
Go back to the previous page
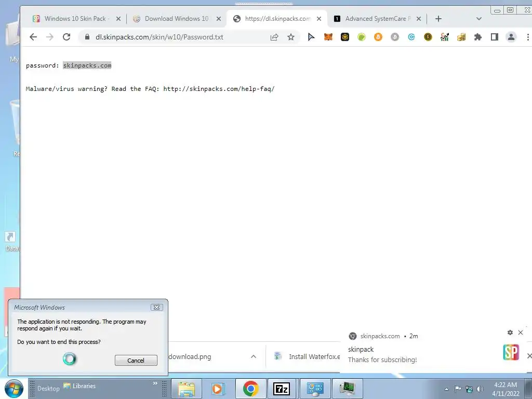tap(33, 37)
